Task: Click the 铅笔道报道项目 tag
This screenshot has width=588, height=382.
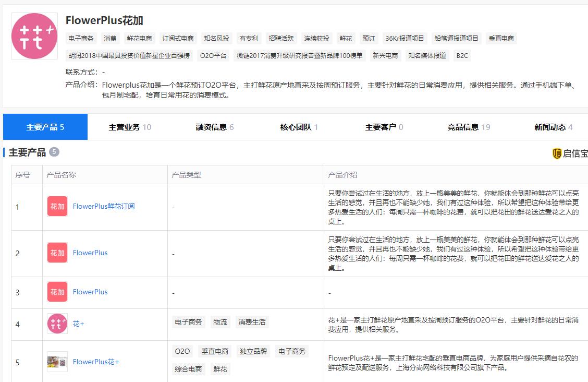Action: click(456, 38)
